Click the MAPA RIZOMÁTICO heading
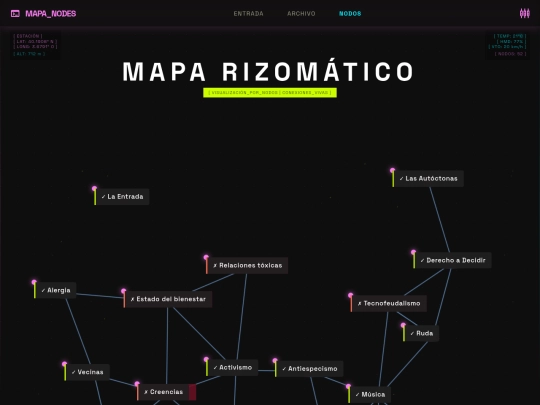Viewport: 540px width, 405px height. (269, 72)
